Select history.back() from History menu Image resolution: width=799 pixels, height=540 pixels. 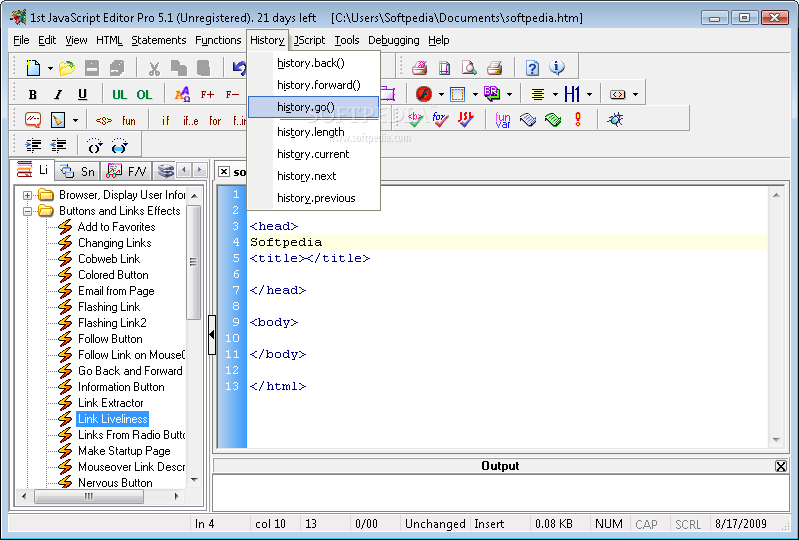313,63
